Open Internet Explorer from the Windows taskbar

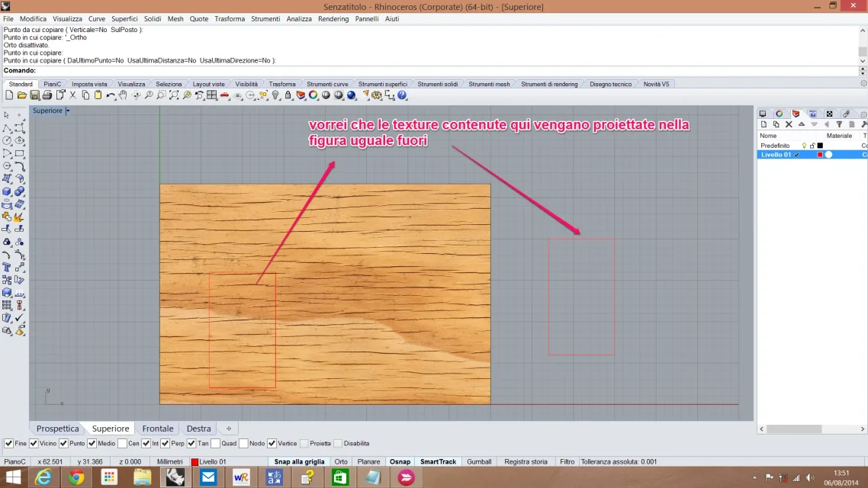coord(43,477)
